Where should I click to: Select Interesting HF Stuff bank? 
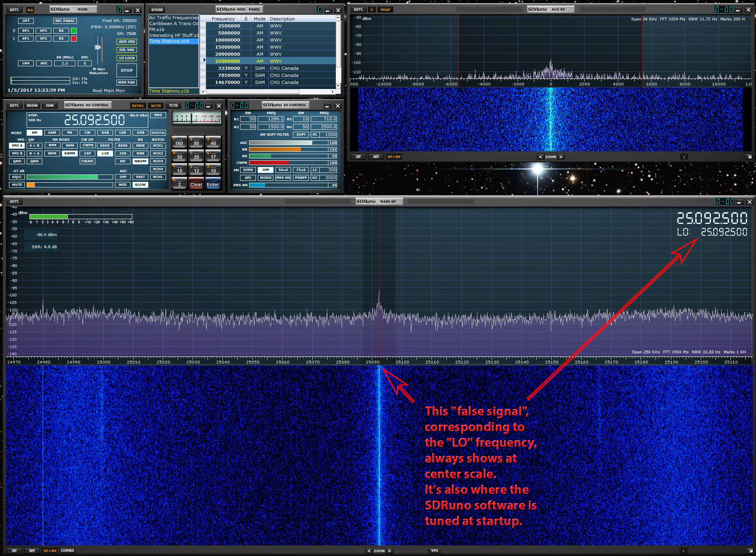173,35
